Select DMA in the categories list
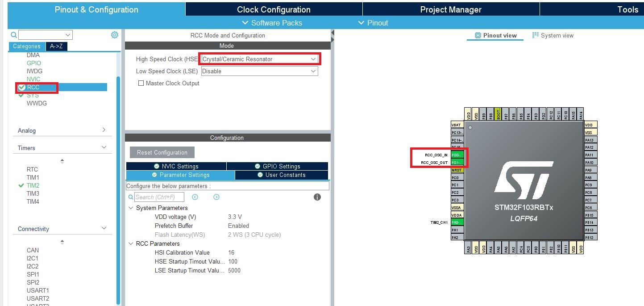 pos(33,55)
